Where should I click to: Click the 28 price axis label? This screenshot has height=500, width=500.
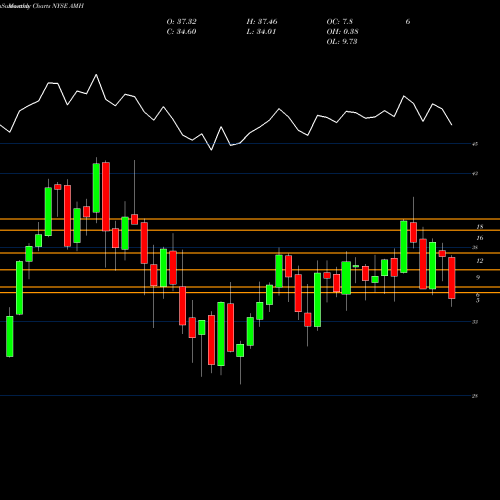point(475,396)
